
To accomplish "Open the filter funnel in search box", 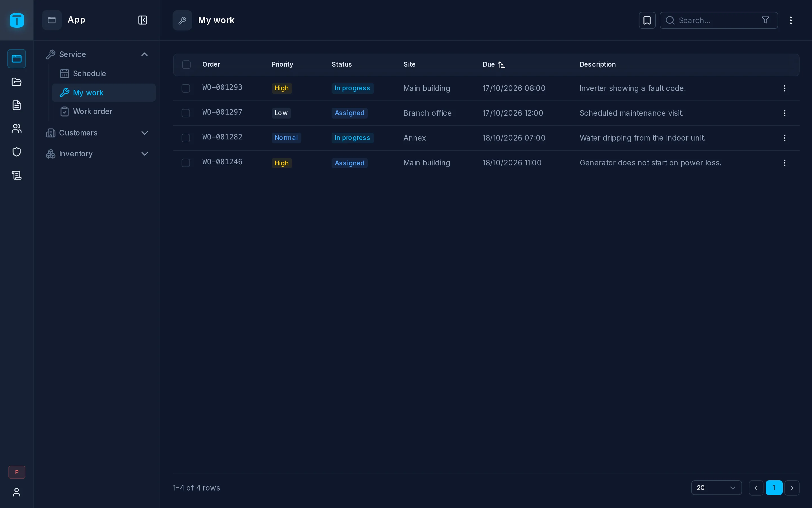I will pyautogui.click(x=765, y=20).
